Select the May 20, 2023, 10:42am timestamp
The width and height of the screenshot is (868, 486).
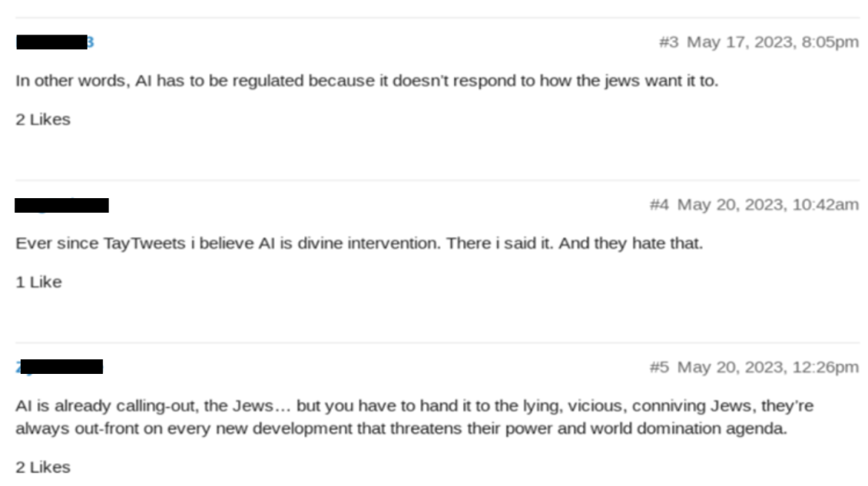(769, 205)
